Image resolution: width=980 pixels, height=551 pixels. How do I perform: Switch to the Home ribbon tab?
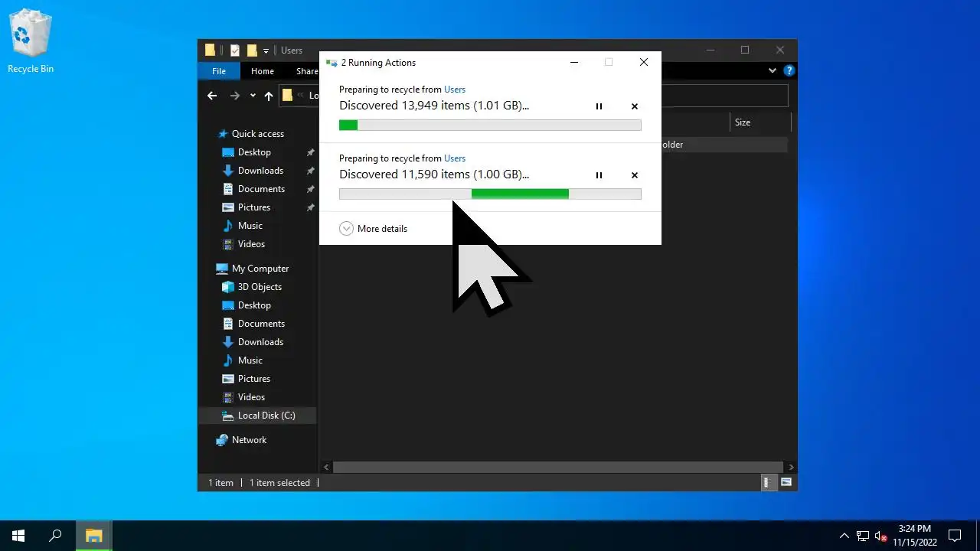click(263, 71)
